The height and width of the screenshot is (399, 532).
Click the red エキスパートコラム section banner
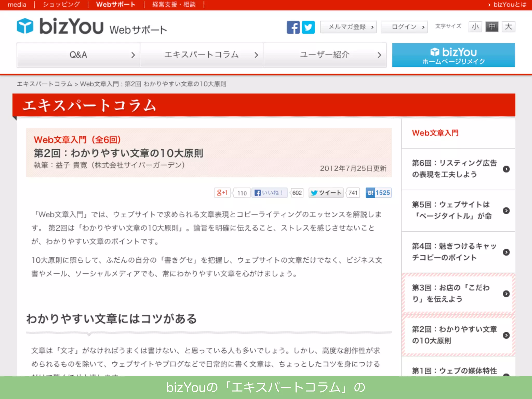click(264, 105)
